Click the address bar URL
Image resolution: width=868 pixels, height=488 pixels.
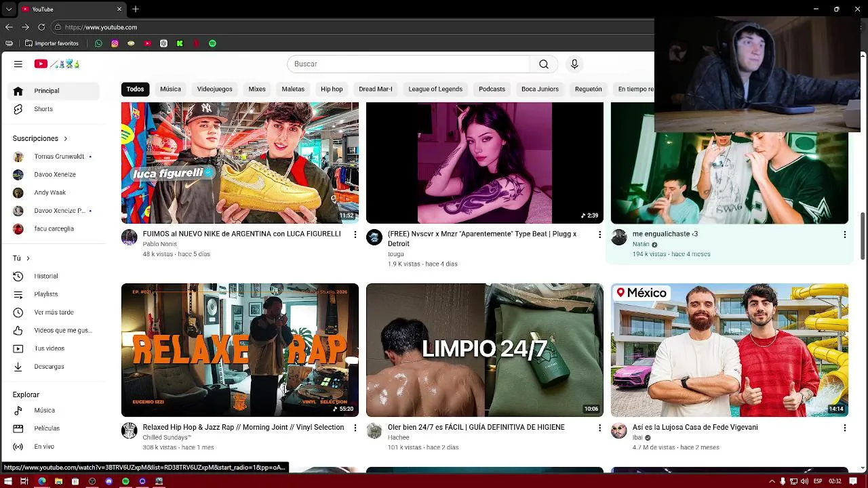pyautogui.click(x=101, y=27)
